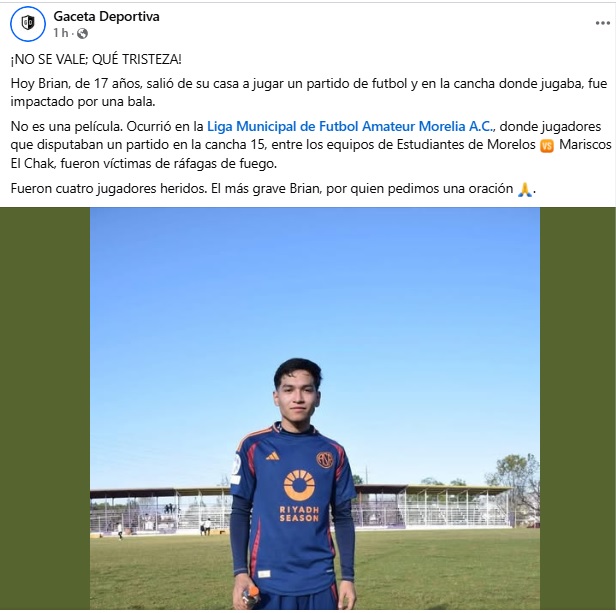Open the post's "1 h" timestamp
The height and width of the screenshot is (613, 616).
(x=61, y=33)
